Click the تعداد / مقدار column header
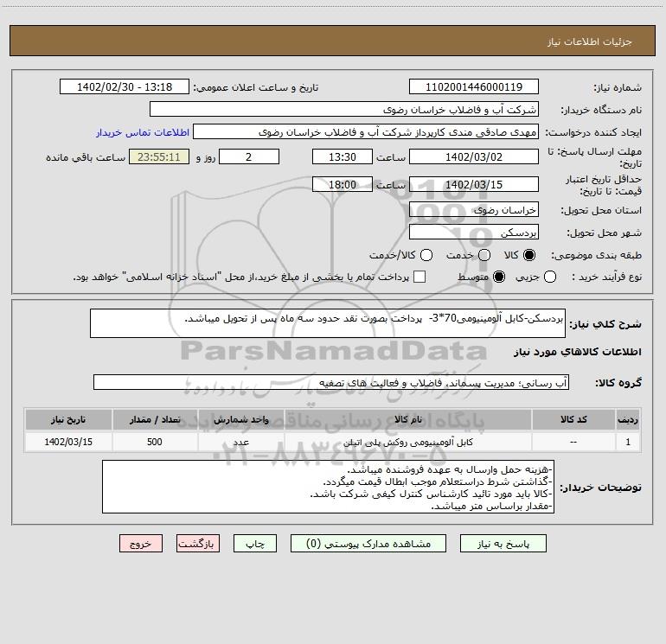 (x=155, y=420)
